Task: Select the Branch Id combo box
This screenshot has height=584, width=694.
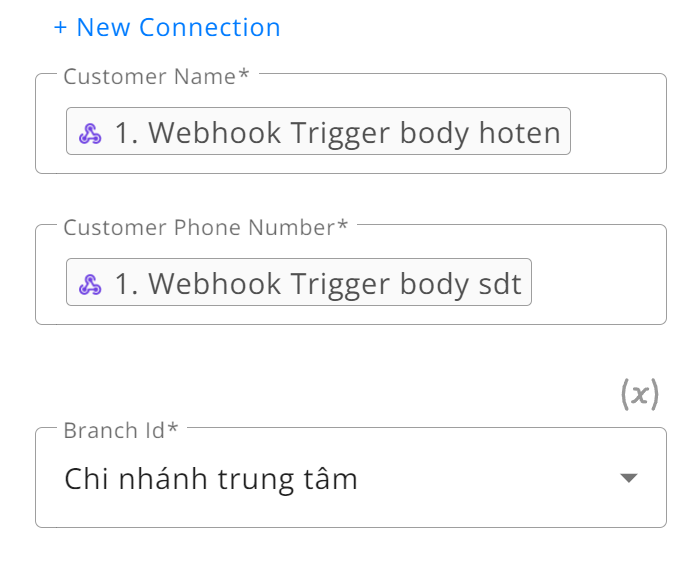Action: point(351,477)
